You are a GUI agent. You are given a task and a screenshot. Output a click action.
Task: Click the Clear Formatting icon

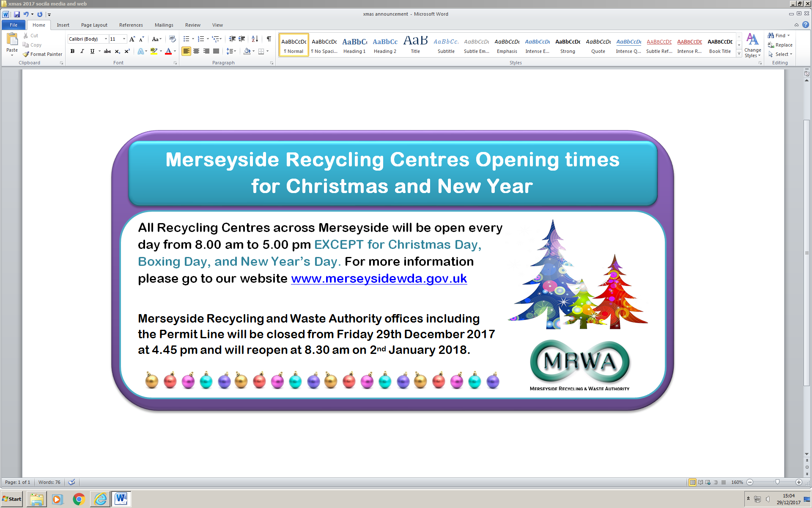tap(172, 39)
